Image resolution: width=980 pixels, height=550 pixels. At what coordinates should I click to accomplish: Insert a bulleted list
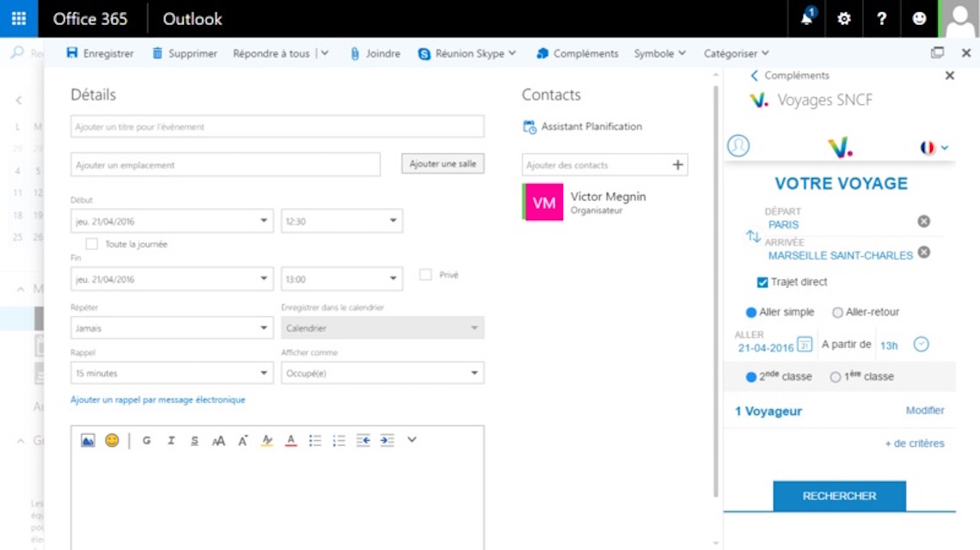coord(315,441)
